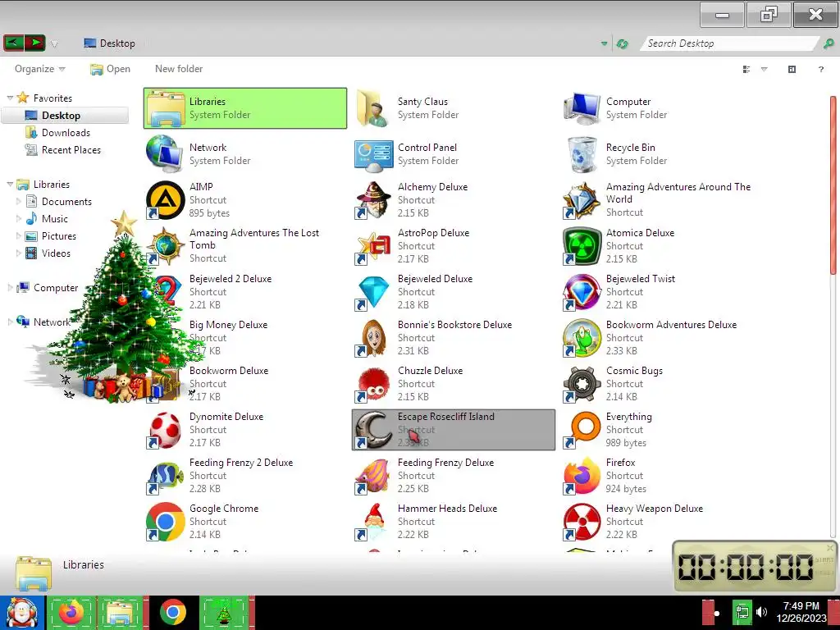Image resolution: width=840 pixels, height=630 pixels.
Task: Select Amazing Adventures Around The World icon
Action: click(x=582, y=200)
